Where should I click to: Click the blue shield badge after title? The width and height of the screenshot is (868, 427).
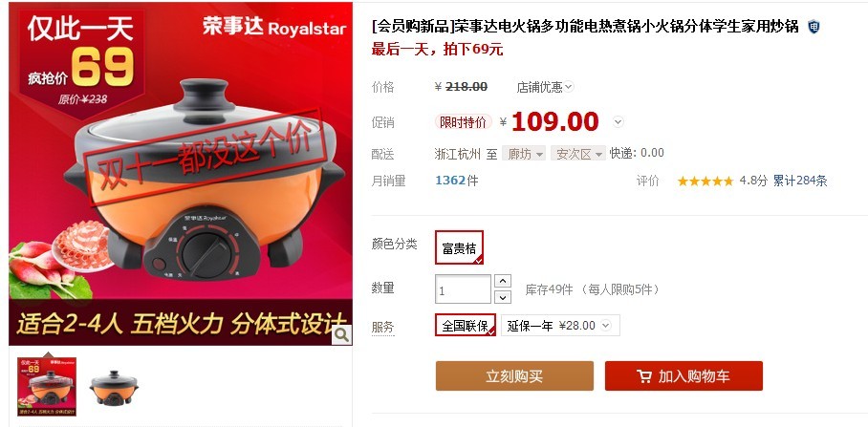pyautogui.click(x=814, y=26)
